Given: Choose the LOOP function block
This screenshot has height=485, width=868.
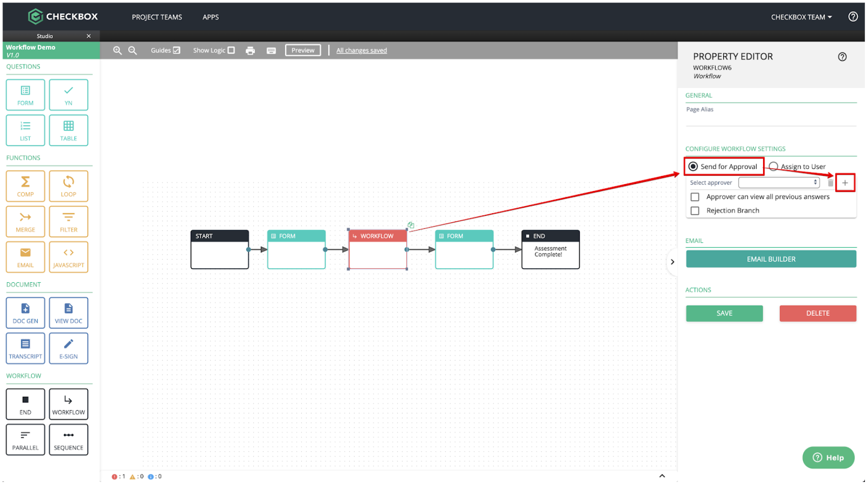Looking at the screenshot, I should click(x=69, y=187).
